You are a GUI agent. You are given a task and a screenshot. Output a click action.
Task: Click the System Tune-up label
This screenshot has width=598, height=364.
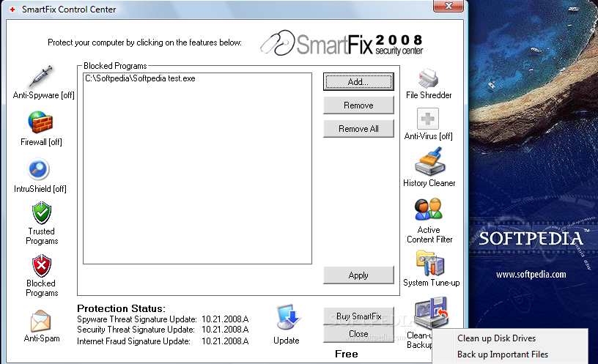coord(432,283)
